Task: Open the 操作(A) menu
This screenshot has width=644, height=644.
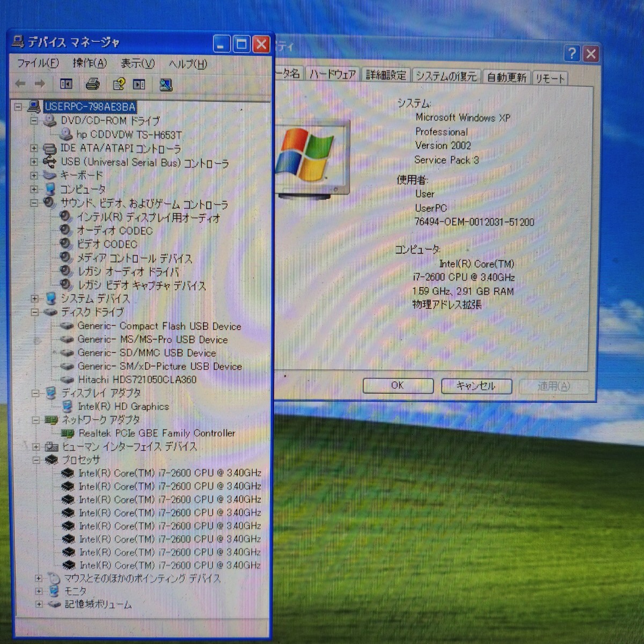Action: tap(90, 63)
